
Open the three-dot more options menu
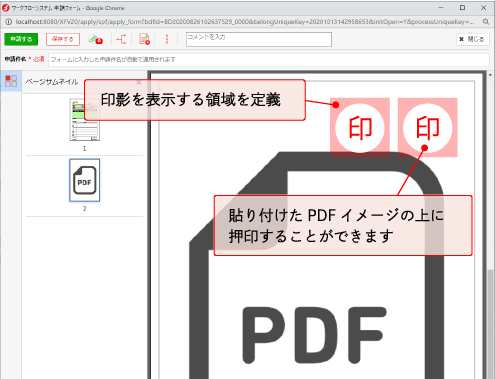point(167,39)
